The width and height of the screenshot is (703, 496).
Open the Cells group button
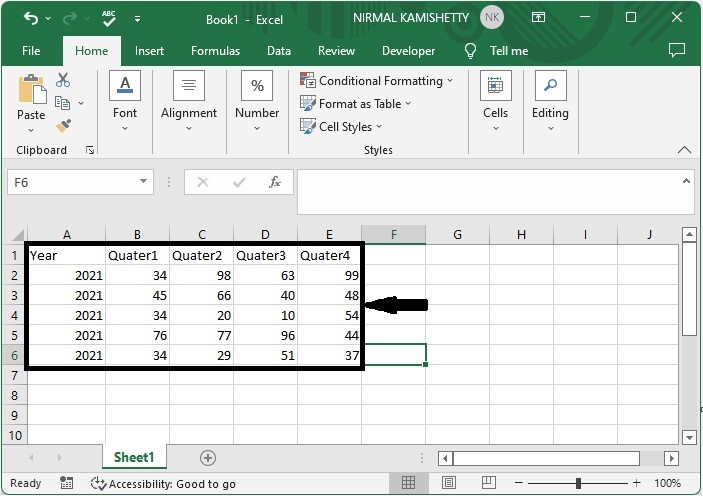click(x=495, y=101)
